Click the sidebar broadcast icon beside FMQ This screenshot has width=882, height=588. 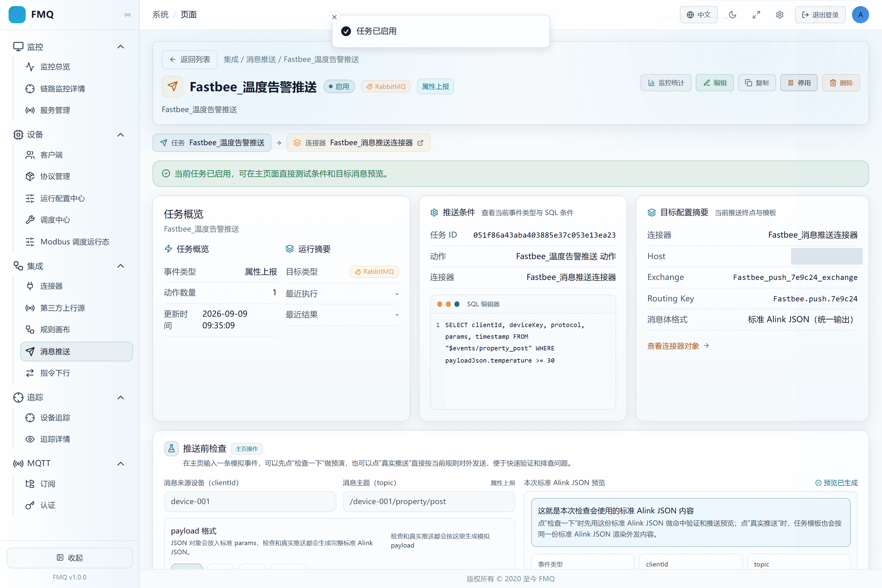point(127,15)
